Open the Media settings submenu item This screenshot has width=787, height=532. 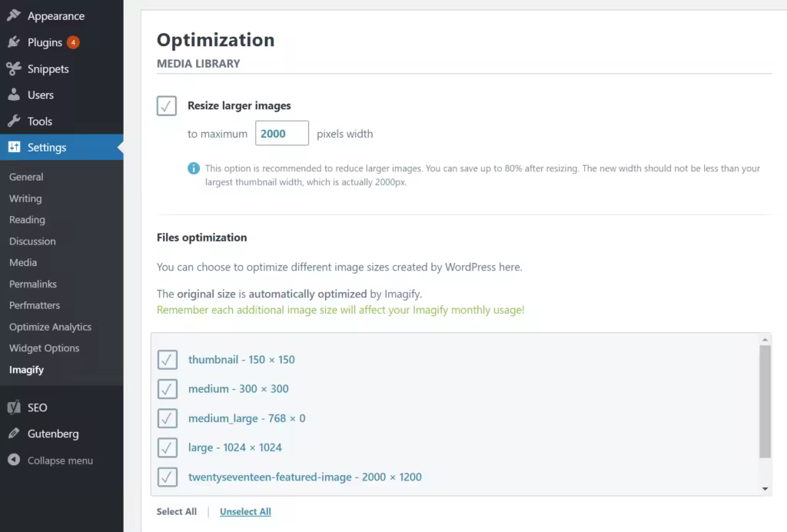coord(23,262)
